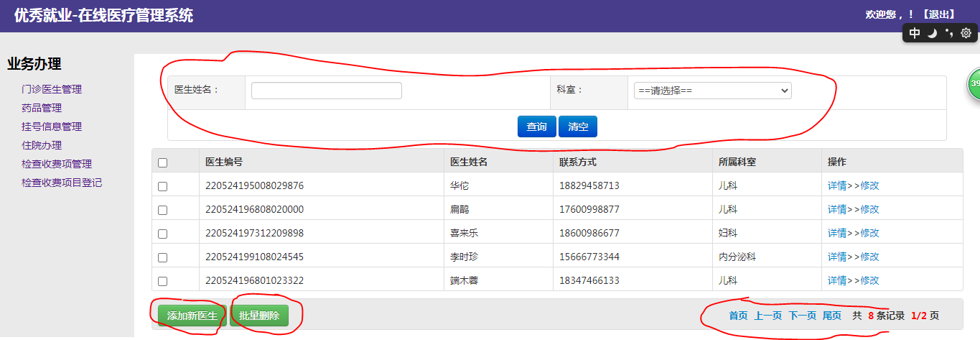The width and height of the screenshot is (980, 340).
Task: Open 详情 for 端木蓉
Action: (x=837, y=280)
